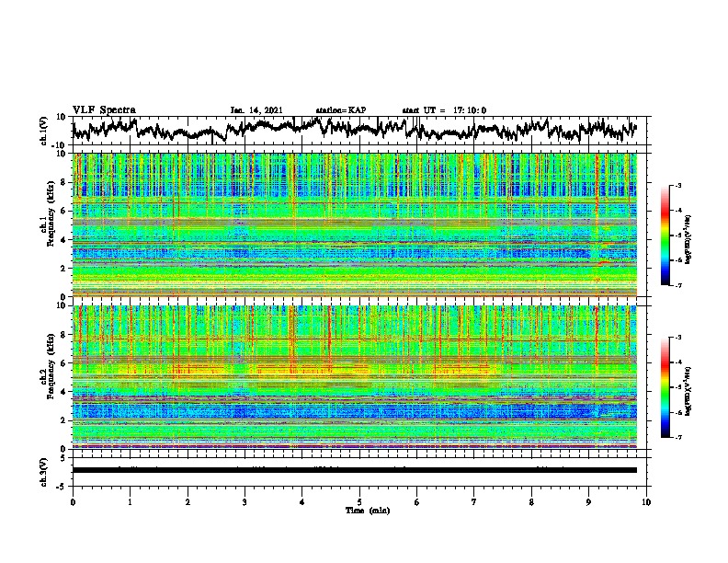Click the "VLF Spectra" plot title
This screenshot has height=563, width=728.
pyautogui.click(x=104, y=110)
